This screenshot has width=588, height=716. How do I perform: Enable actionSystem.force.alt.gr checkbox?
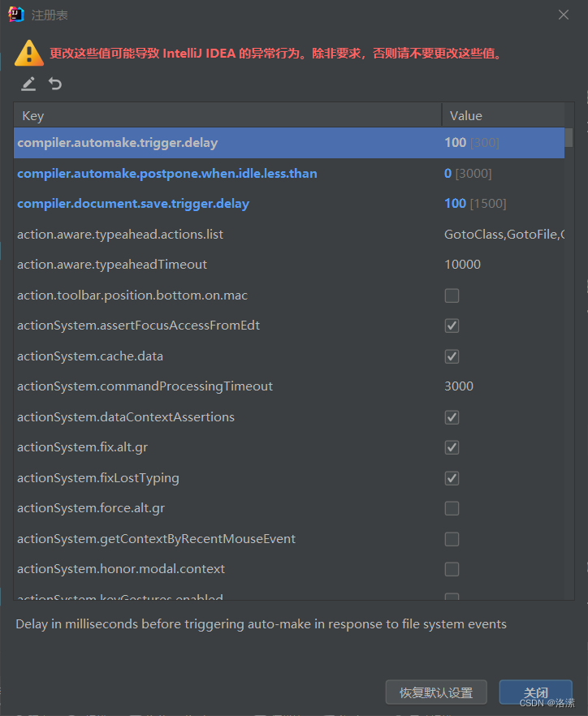pos(452,508)
